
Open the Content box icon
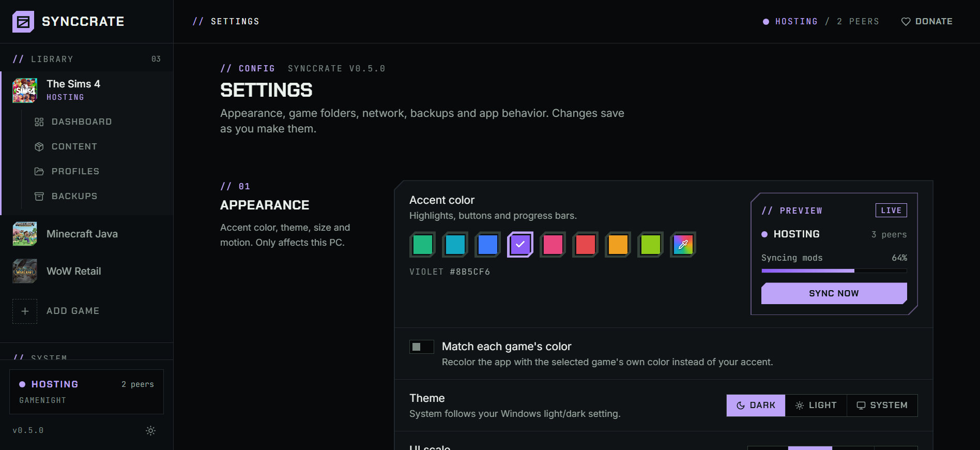39,147
